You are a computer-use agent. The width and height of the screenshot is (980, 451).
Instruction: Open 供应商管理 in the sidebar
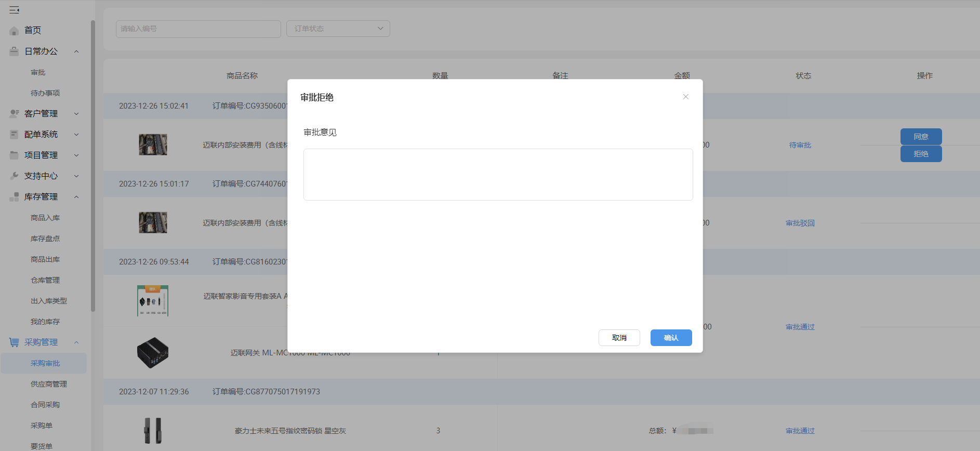tap(49, 384)
